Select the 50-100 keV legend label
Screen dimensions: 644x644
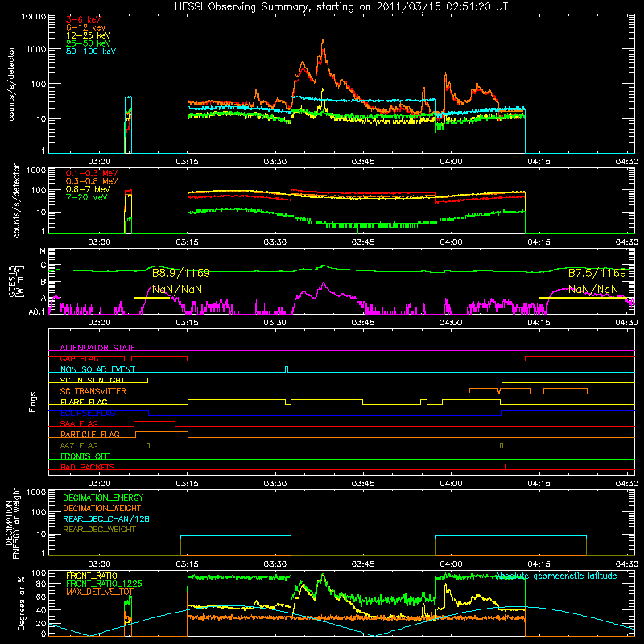(x=90, y=52)
